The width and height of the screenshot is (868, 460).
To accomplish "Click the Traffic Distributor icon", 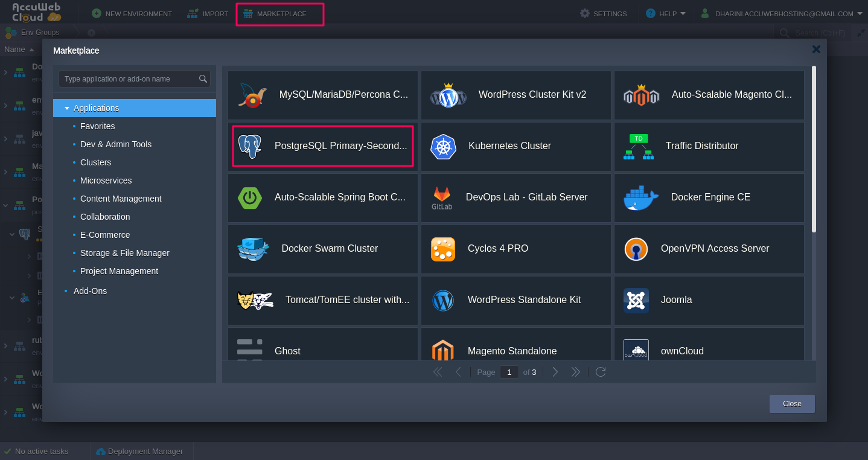I will click(638, 147).
